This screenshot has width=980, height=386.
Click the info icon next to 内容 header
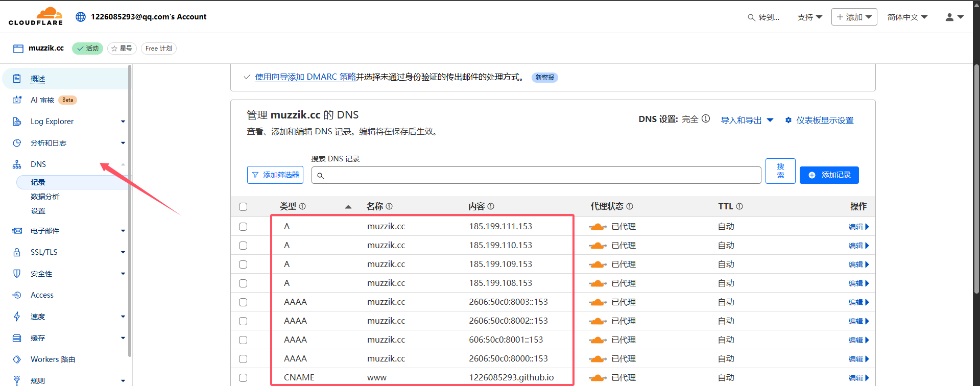click(x=491, y=206)
